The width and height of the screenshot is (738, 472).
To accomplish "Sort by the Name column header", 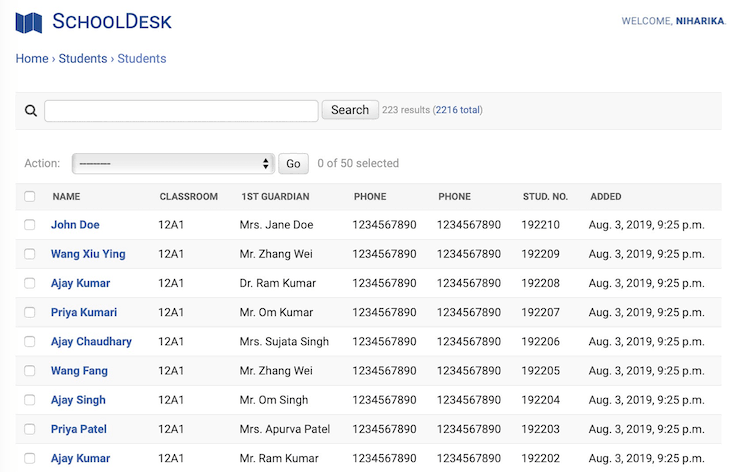I will tap(66, 197).
